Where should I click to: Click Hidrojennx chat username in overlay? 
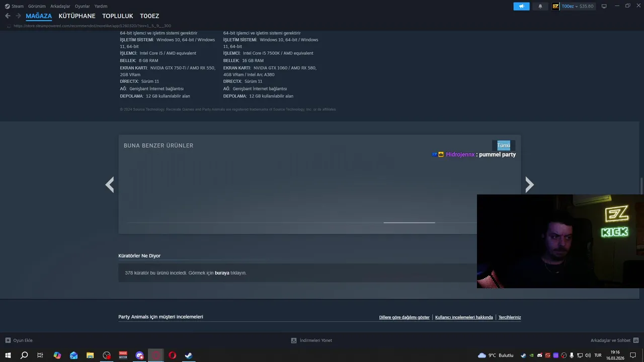[x=460, y=154]
